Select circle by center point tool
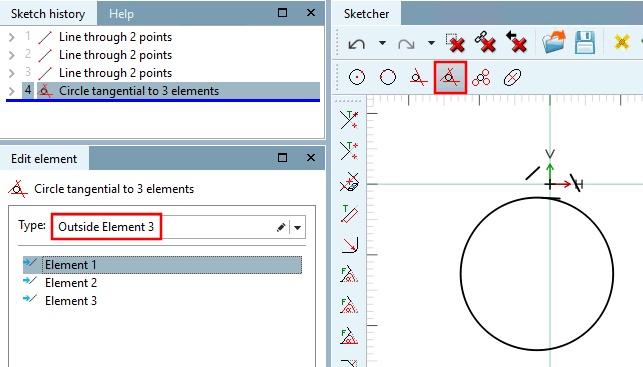The image size is (643, 367). pos(357,77)
